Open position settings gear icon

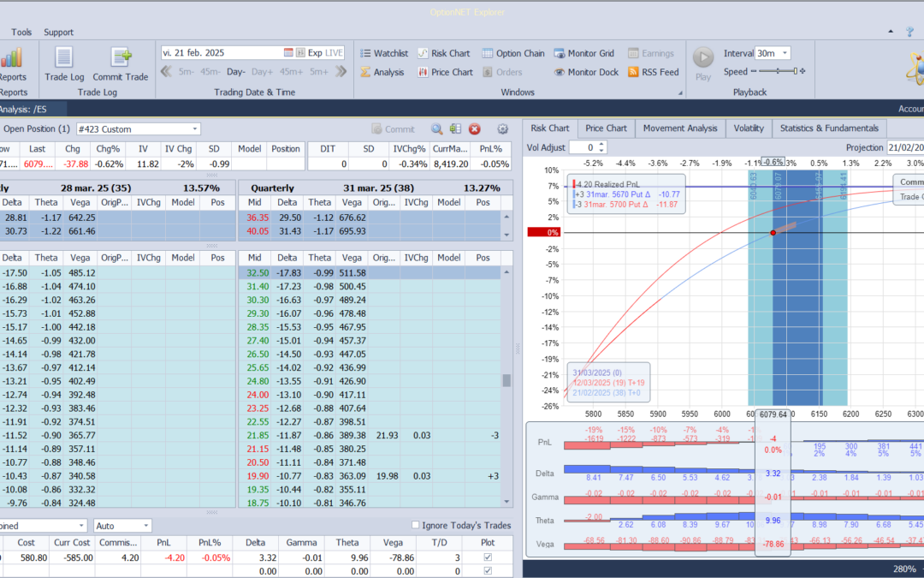(502, 129)
